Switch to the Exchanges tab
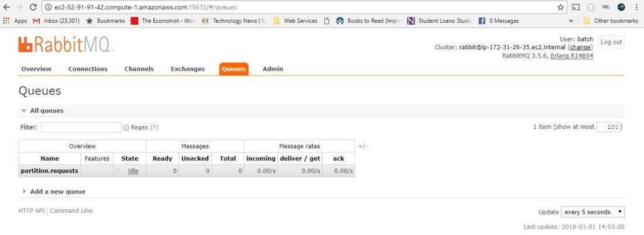 point(187,69)
